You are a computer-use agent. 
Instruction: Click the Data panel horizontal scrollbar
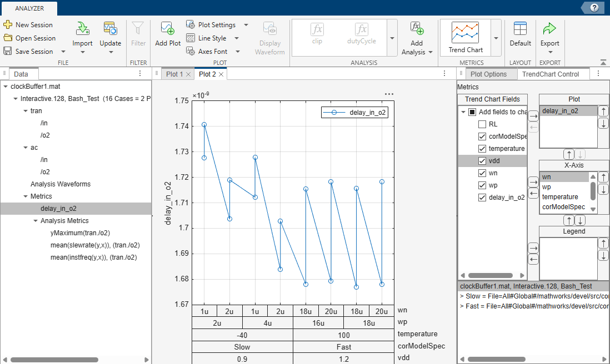pyautogui.click(x=54, y=360)
